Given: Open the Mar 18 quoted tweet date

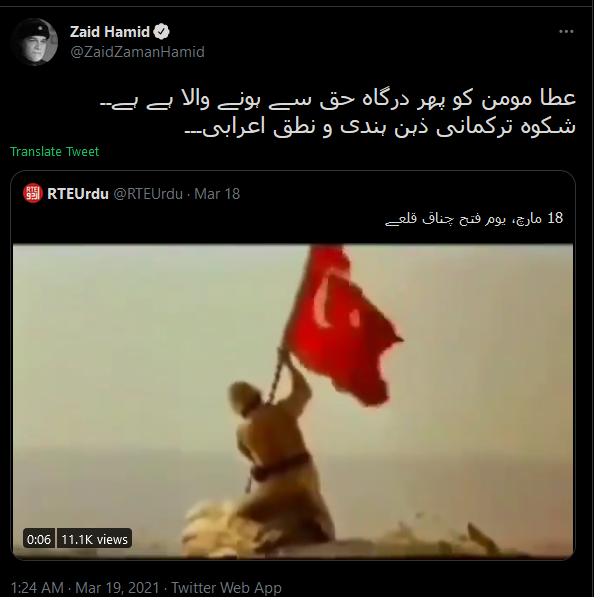Looking at the screenshot, I should (217, 194).
